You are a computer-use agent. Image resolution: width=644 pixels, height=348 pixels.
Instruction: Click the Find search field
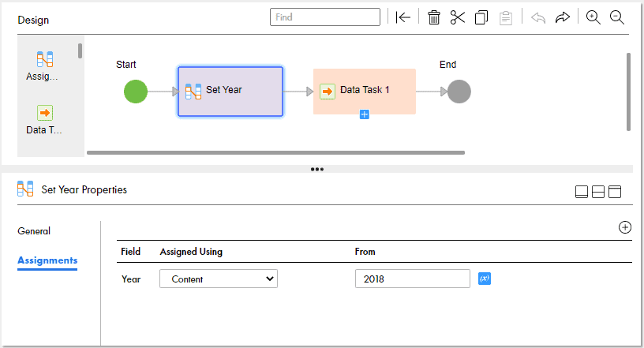click(325, 17)
